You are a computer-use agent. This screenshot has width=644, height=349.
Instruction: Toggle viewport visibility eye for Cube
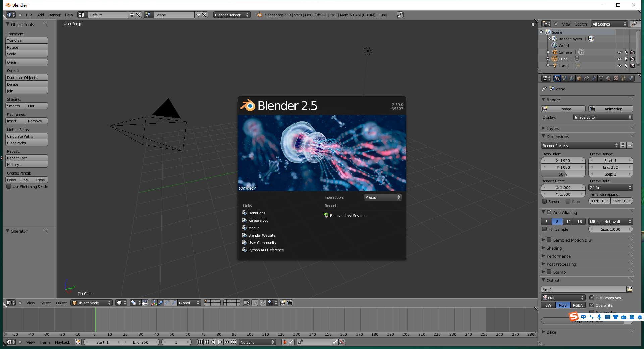(619, 59)
